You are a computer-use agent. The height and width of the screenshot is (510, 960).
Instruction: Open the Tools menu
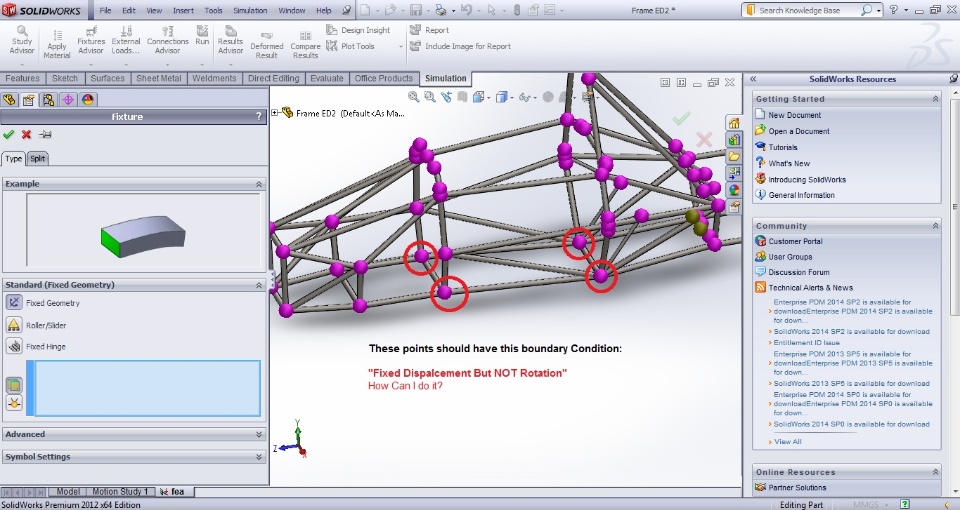pos(213,10)
